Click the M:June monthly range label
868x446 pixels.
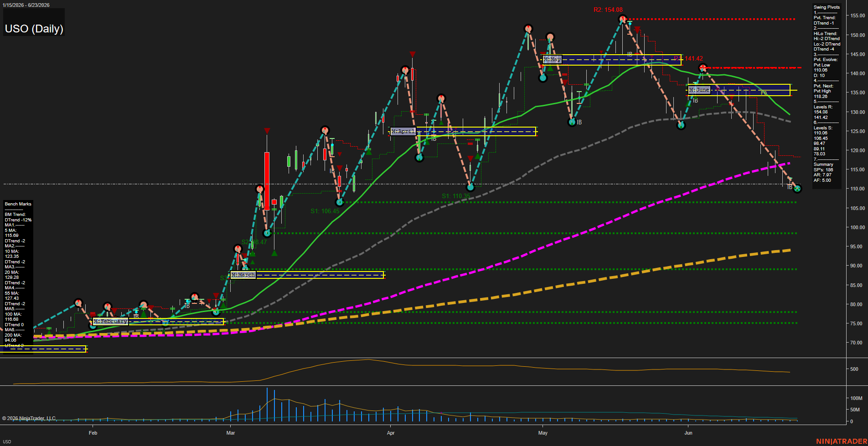(699, 90)
